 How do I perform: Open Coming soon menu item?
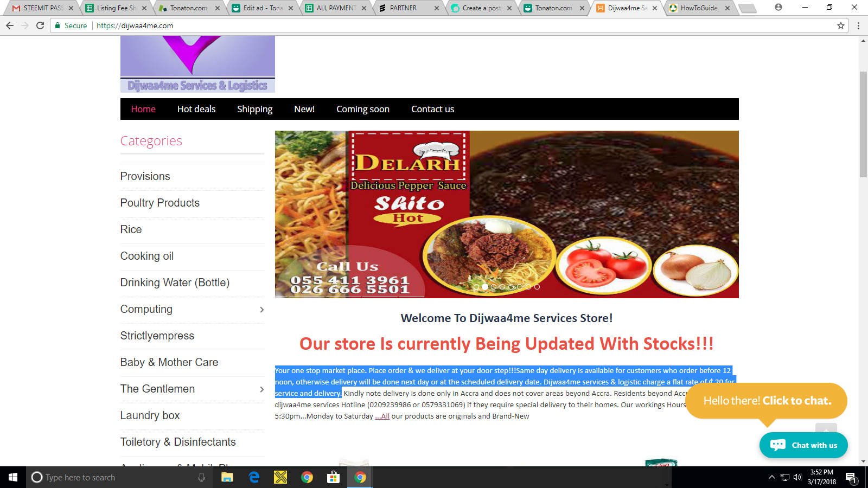(x=363, y=109)
